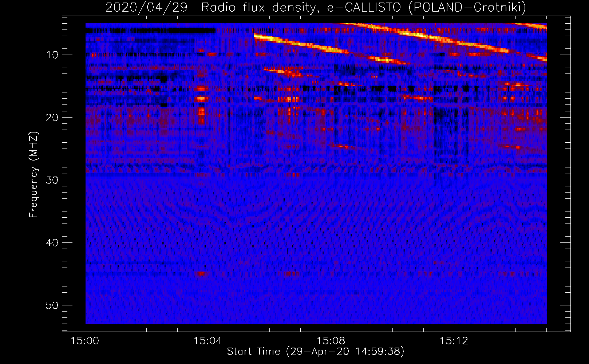Viewport: 589px width, 364px height.
Task: Click the '40' frequency tick label
Action: point(52,243)
